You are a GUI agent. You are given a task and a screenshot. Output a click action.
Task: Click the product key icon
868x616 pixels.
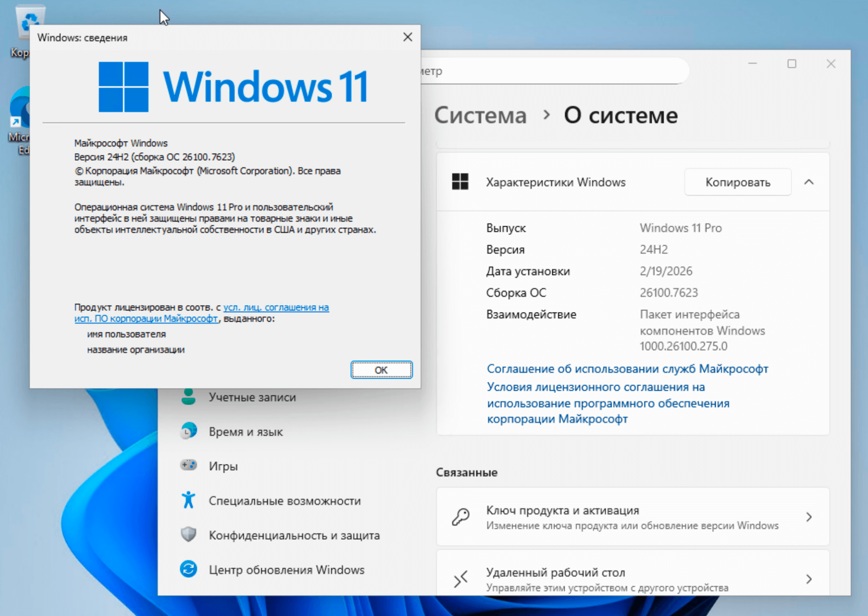pyautogui.click(x=461, y=517)
